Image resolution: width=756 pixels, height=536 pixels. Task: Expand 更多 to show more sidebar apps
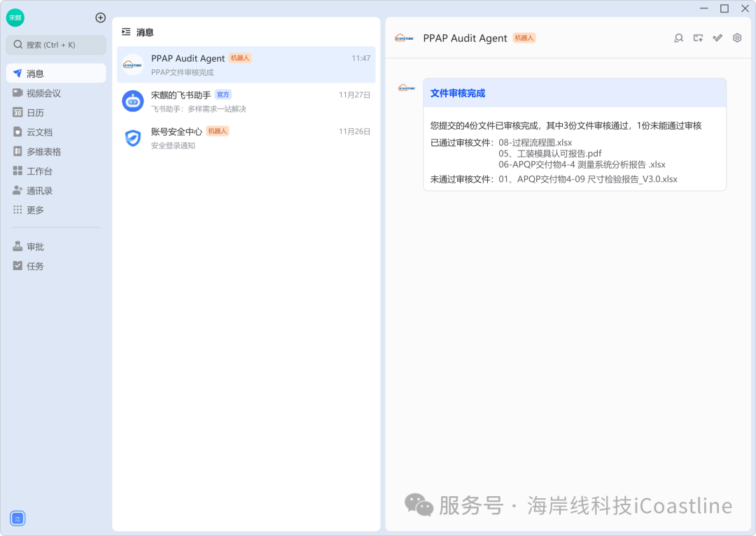pos(39,210)
